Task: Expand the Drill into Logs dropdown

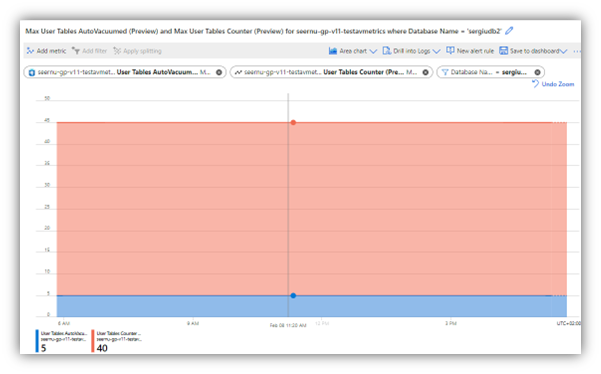Action: [411, 51]
